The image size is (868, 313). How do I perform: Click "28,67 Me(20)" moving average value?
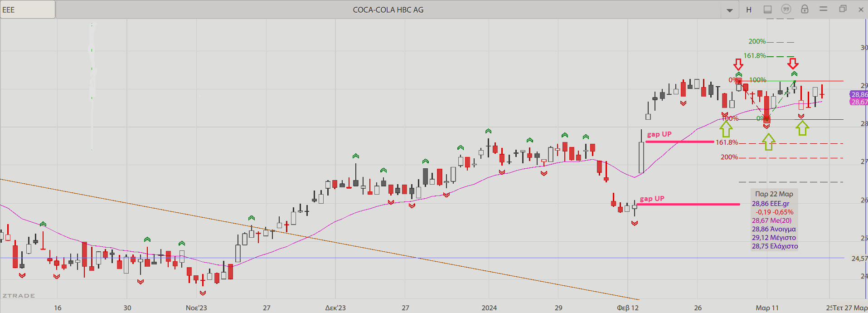click(x=772, y=220)
